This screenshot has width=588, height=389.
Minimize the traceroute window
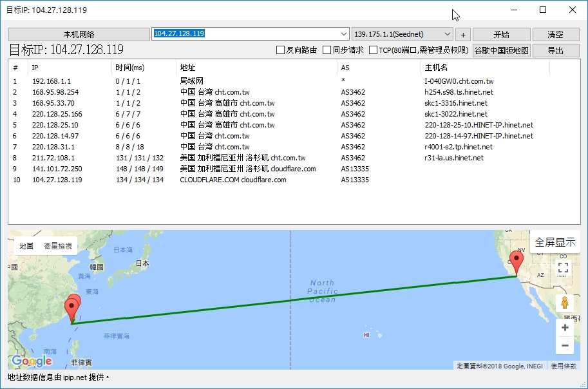point(514,10)
